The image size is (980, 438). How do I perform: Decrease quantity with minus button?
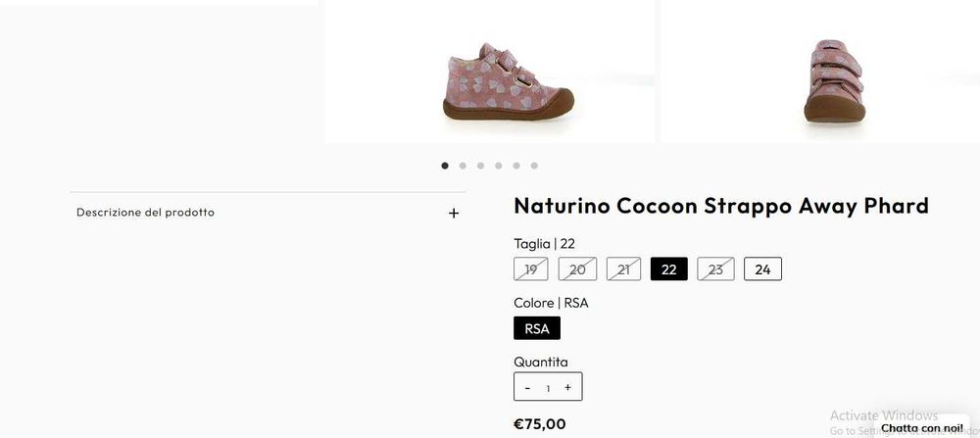pyautogui.click(x=527, y=388)
